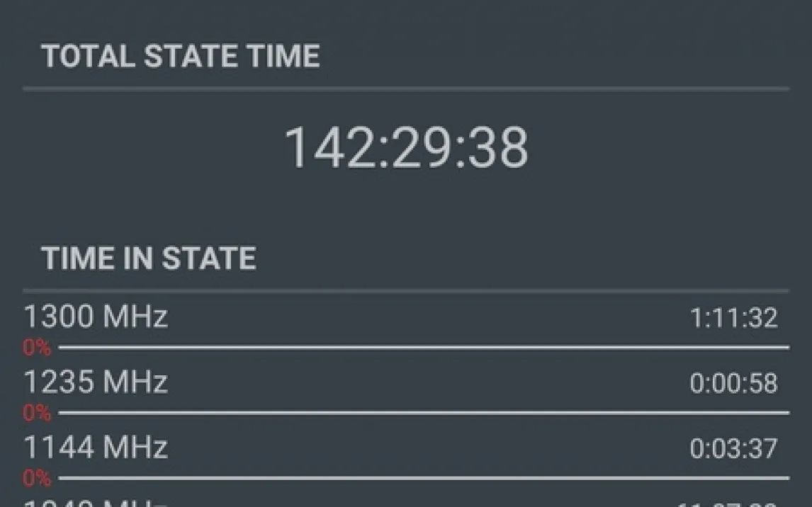Tap the red 0% under 1235 MHz
812x507 pixels.
click(37, 413)
